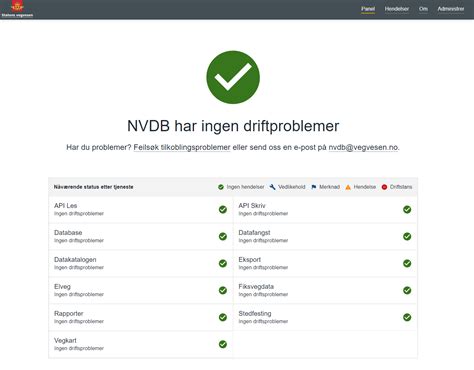Viewport: 474px width, 370px height.
Task: Select the Datafangst service name
Action: pyautogui.click(x=254, y=233)
